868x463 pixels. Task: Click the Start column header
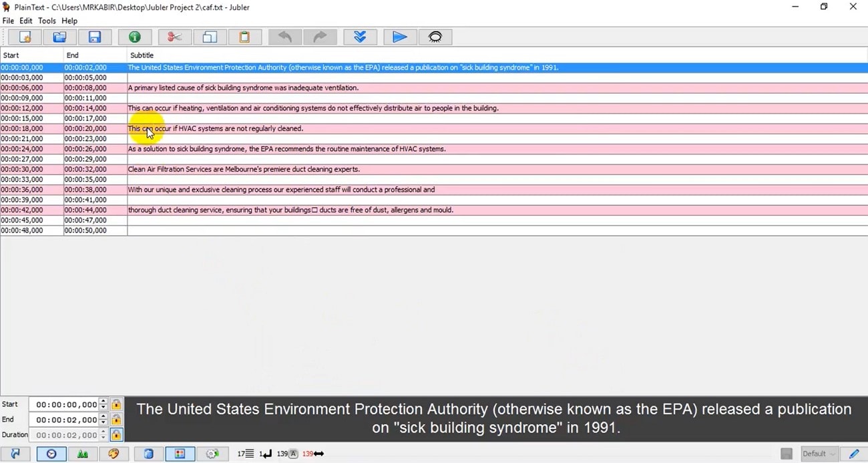coord(31,55)
